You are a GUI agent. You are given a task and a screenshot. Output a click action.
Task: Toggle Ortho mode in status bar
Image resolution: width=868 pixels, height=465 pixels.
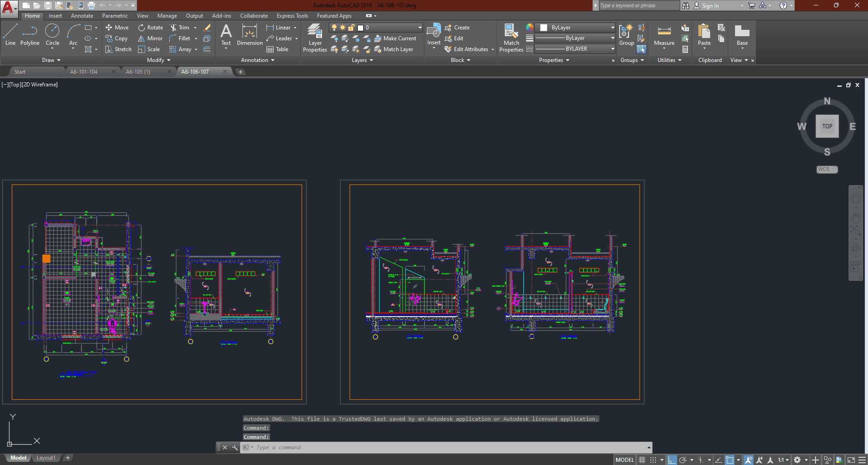point(672,460)
